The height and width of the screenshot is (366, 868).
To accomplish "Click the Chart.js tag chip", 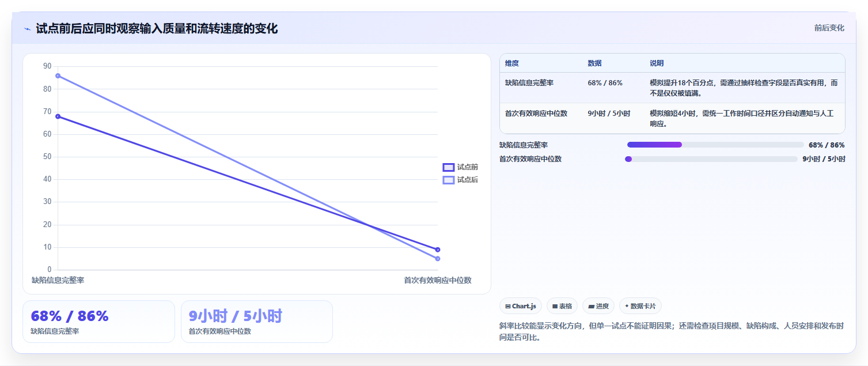I will pos(521,306).
